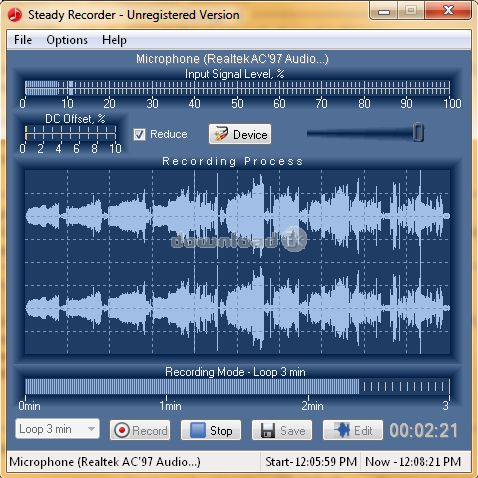Click the floppy disk Save icon
The height and width of the screenshot is (478, 478).
click(x=268, y=430)
